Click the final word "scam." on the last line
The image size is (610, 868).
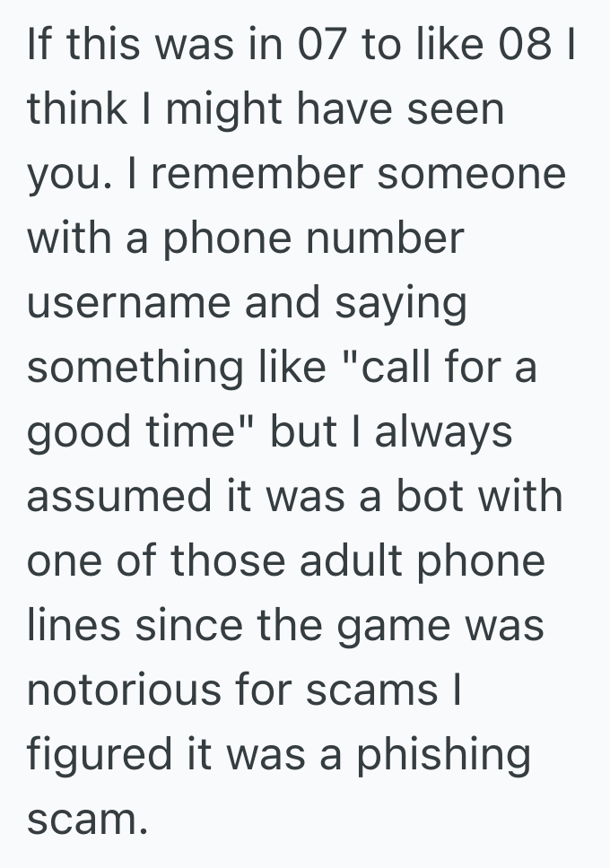[x=86, y=818]
